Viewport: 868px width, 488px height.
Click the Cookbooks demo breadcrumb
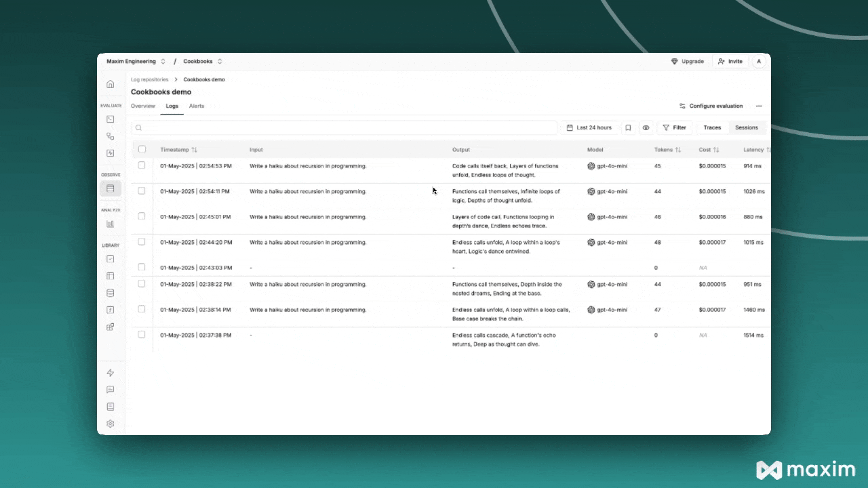(204, 79)
